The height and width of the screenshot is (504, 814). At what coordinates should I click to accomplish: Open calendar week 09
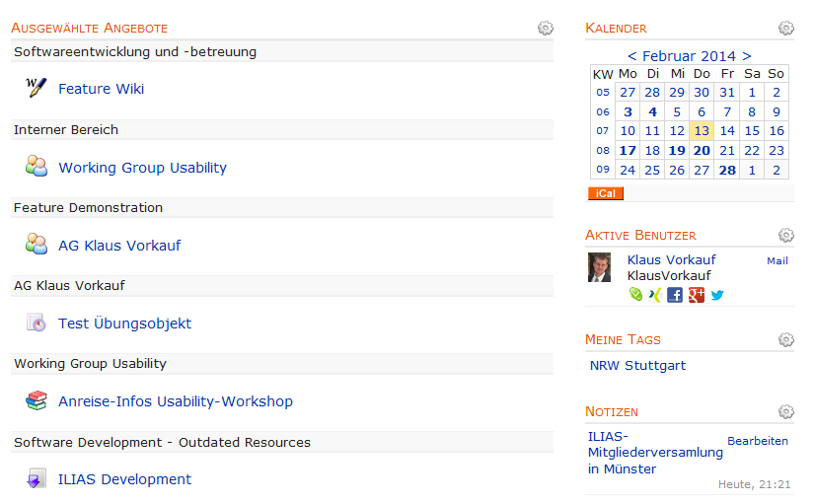click(602, 170)
